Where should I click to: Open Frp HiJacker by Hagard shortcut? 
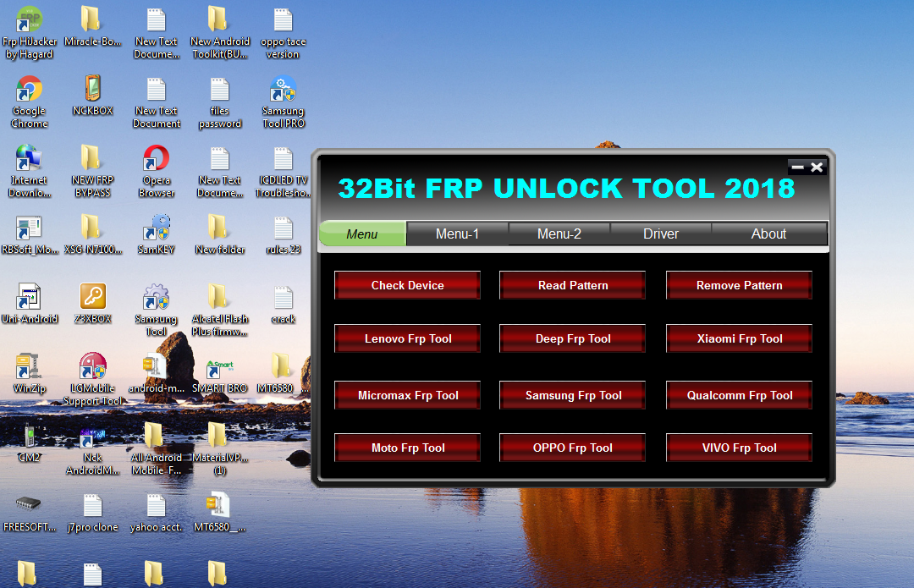[x=29, y=33]
